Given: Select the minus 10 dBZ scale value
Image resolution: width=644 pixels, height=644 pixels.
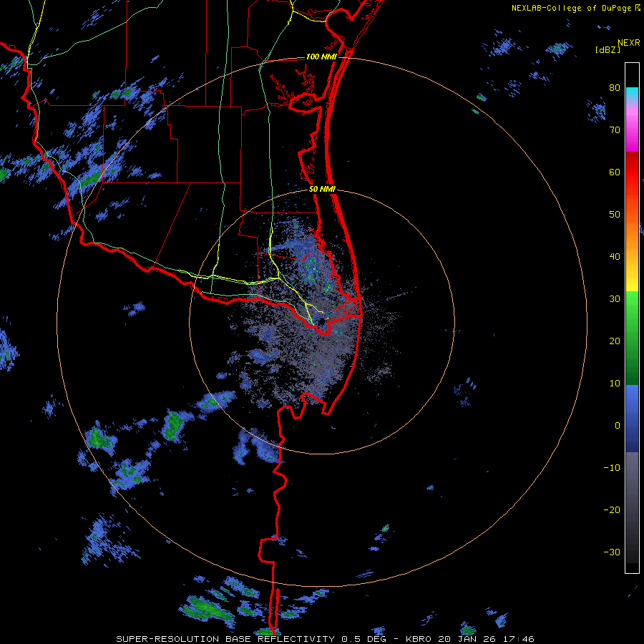Looking at the screenshot, I should tap(612, 468).
